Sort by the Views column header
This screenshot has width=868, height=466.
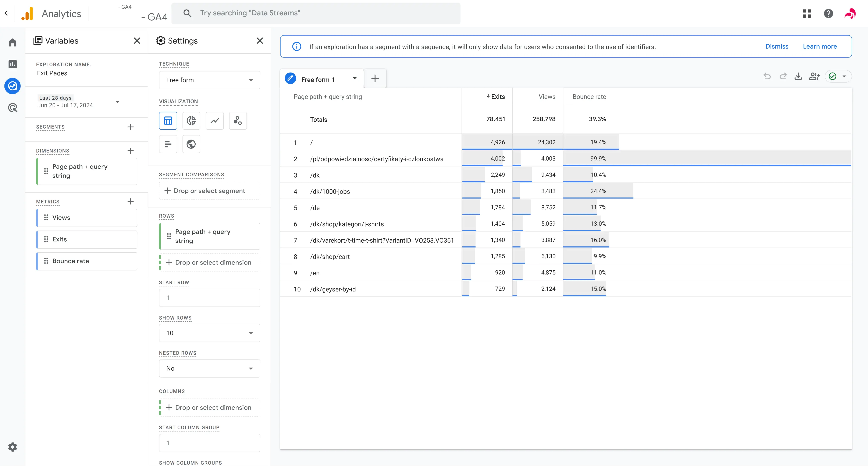click(547, 97)
